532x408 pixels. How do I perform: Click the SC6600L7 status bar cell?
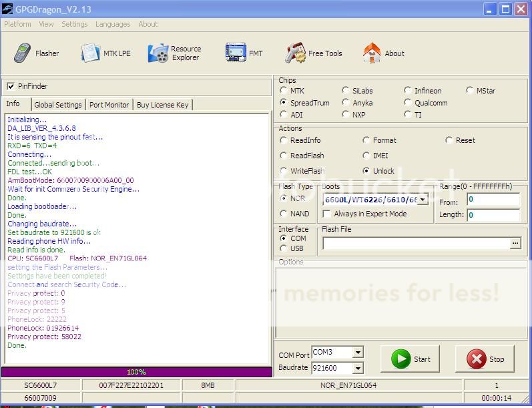[40, 385]
